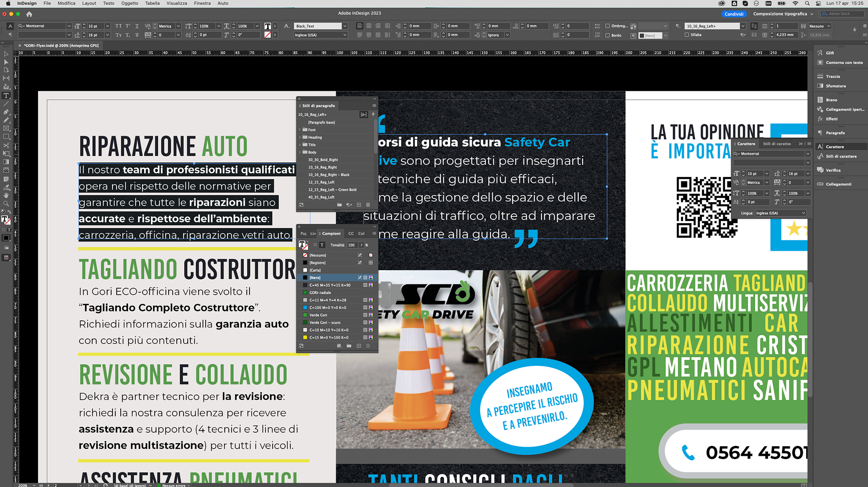Image resolution: width=868 pixels, height=487 pixels.
Task: Select the Zoom tool in toolbox
Action: [6, 204]
